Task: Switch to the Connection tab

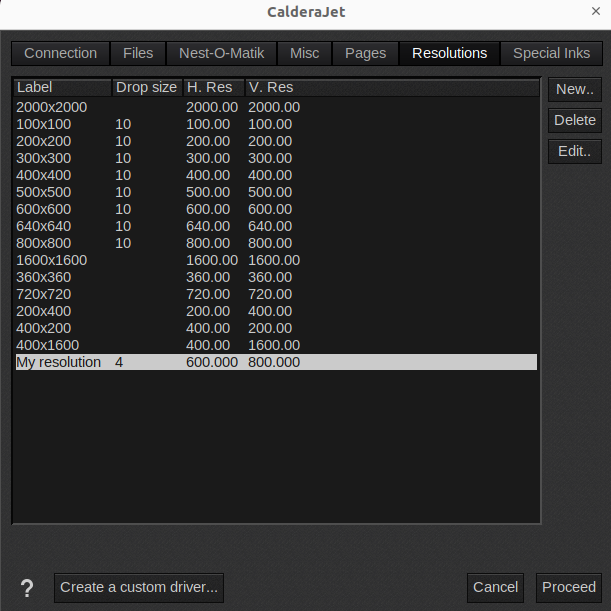Action: 60,53
